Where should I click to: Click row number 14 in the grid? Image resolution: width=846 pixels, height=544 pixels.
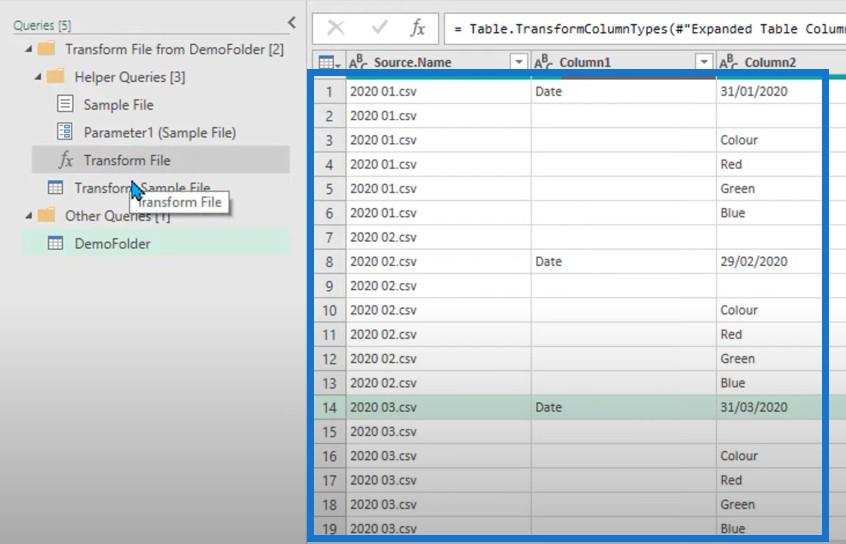tap(329, 407)
